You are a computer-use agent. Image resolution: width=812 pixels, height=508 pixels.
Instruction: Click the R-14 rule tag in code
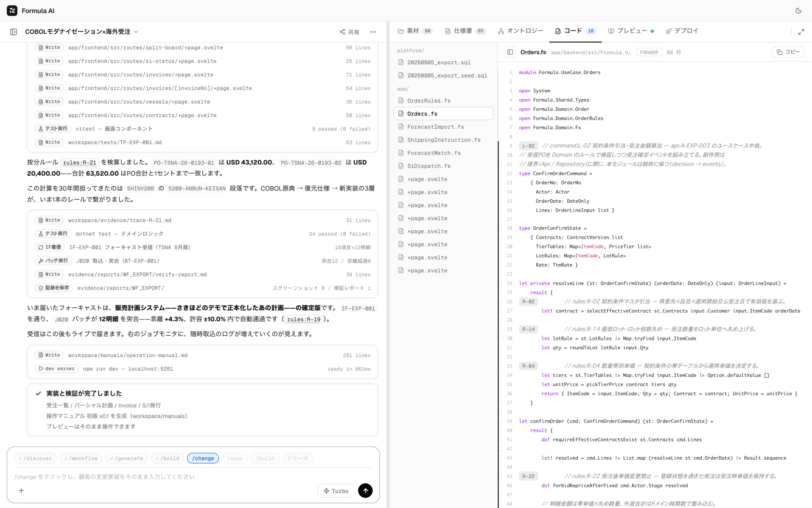click(x=528, y=329)
